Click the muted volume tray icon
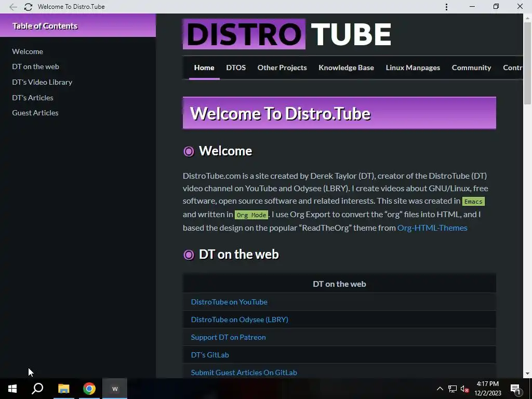 click(465, 389)
